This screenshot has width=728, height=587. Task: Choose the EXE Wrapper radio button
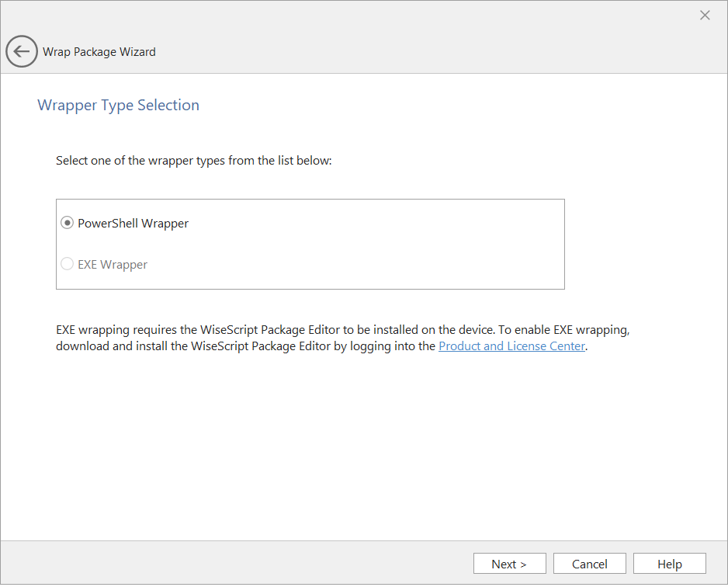tap(68, 265)
